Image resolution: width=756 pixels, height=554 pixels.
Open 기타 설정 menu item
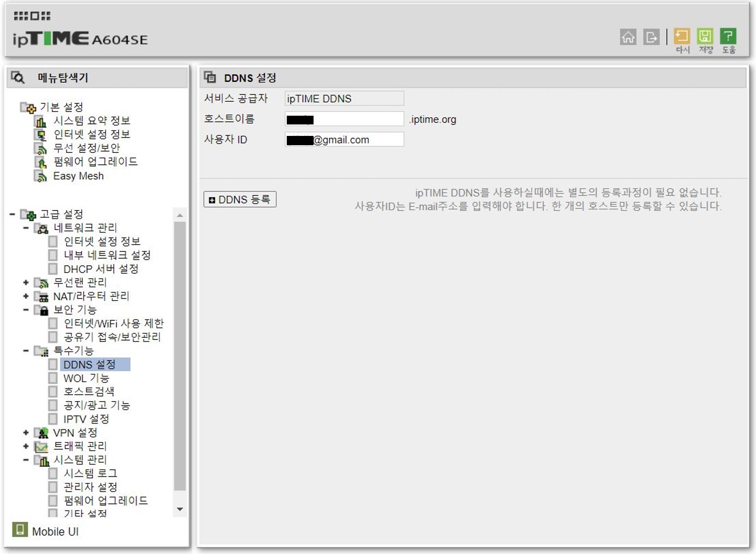click(x=86, y=513)
